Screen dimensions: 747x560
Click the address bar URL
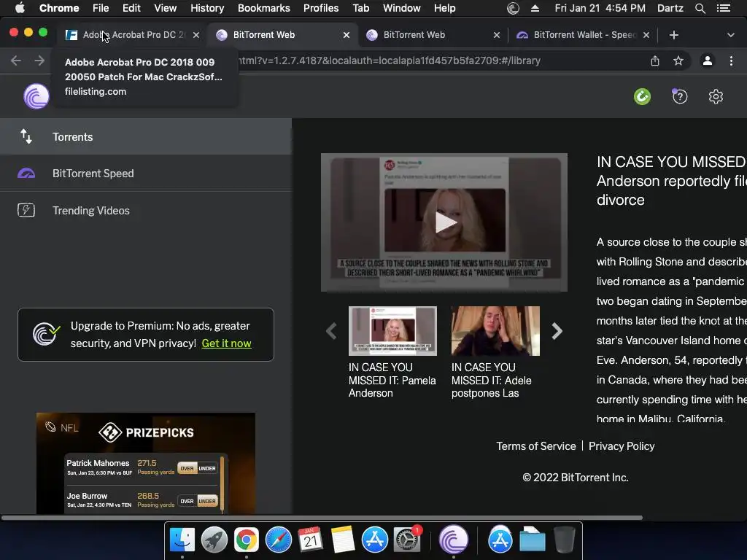(390, 61)
